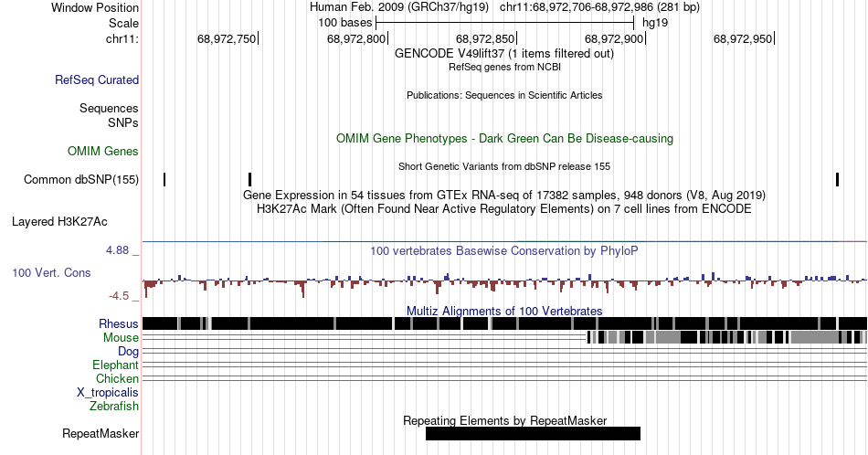Click the GENCODE V49lift37 track title

point(504,54)
